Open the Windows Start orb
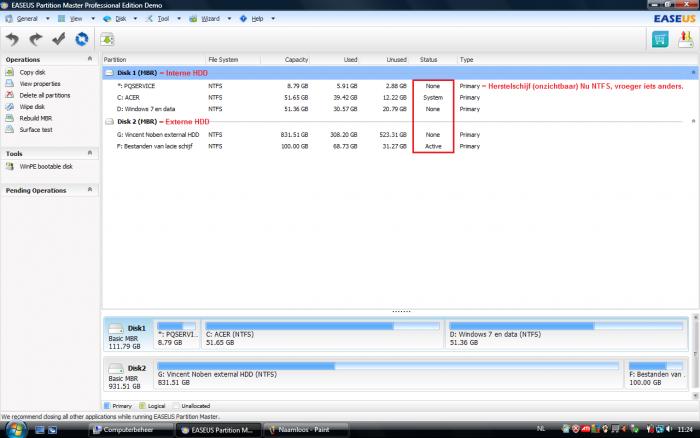 (15, 430)
